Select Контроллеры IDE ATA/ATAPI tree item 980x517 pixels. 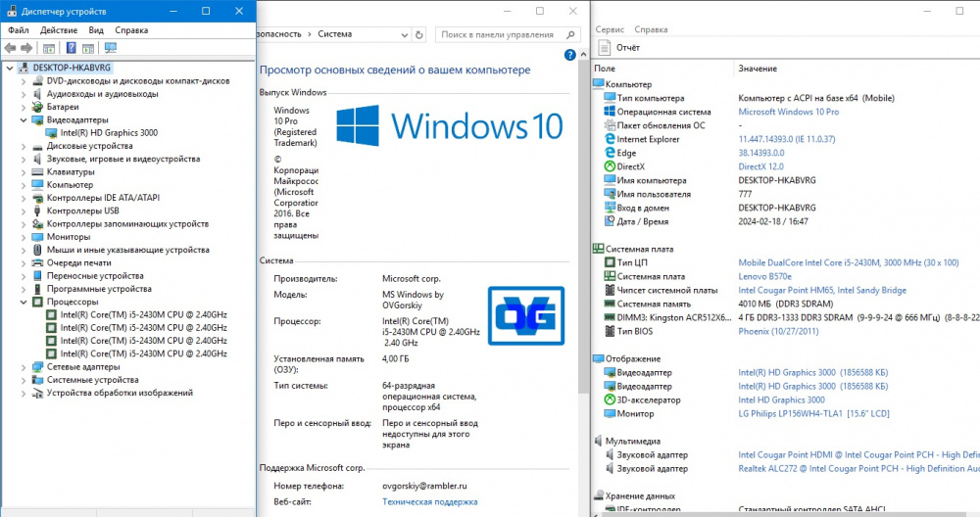[x=103, y=198]
